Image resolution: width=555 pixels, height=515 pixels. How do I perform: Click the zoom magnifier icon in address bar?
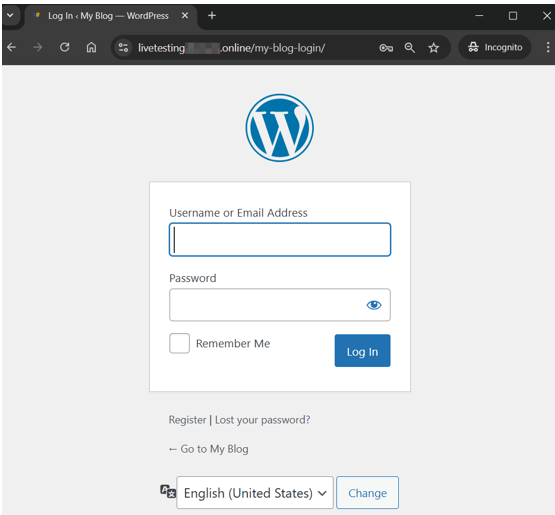[410, 48]
